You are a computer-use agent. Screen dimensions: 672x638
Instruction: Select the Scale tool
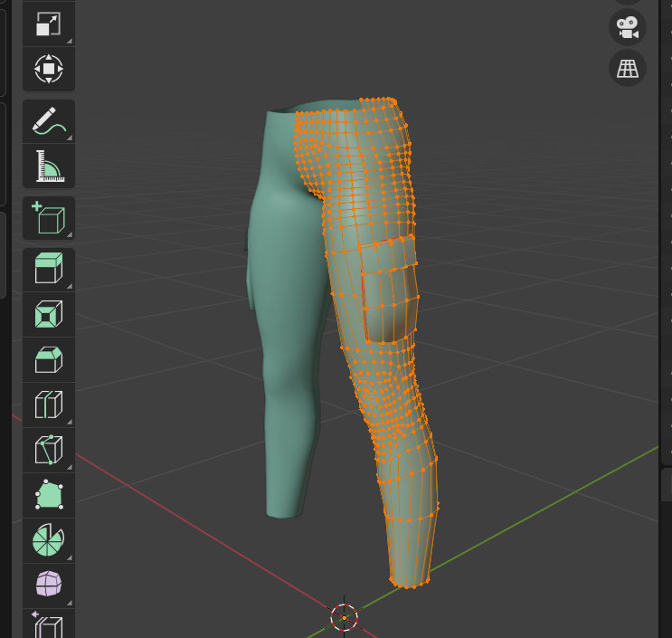pyautogui.click(x=49, y=24)
